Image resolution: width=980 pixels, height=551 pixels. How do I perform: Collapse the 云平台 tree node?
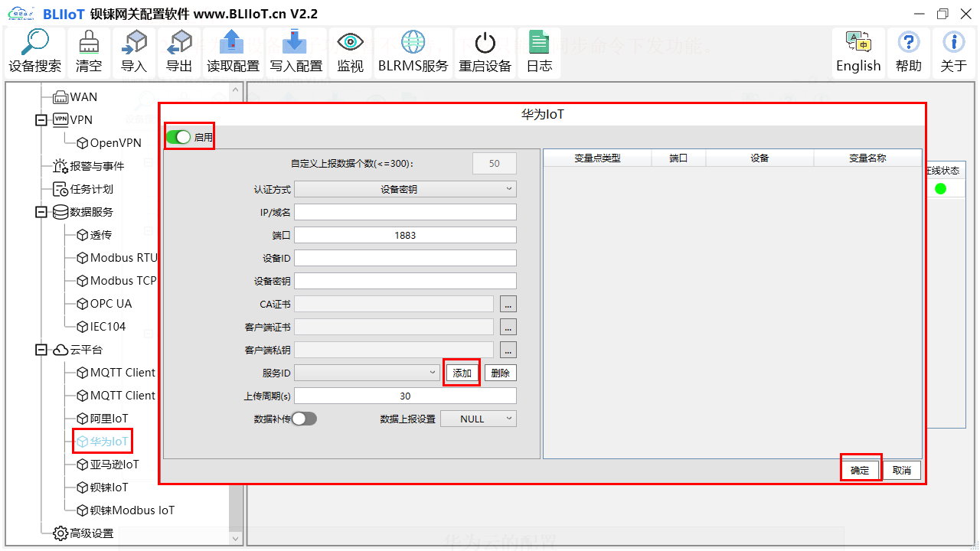41,350
